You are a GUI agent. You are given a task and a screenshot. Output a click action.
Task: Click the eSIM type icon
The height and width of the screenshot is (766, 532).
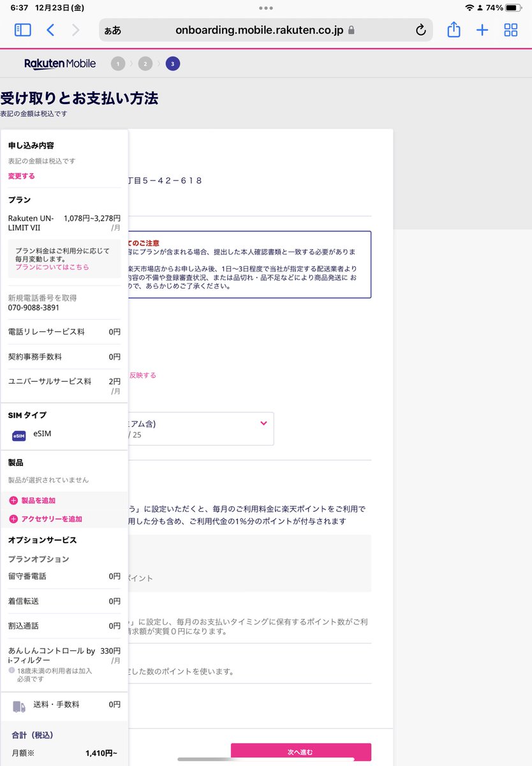[19, 436]
